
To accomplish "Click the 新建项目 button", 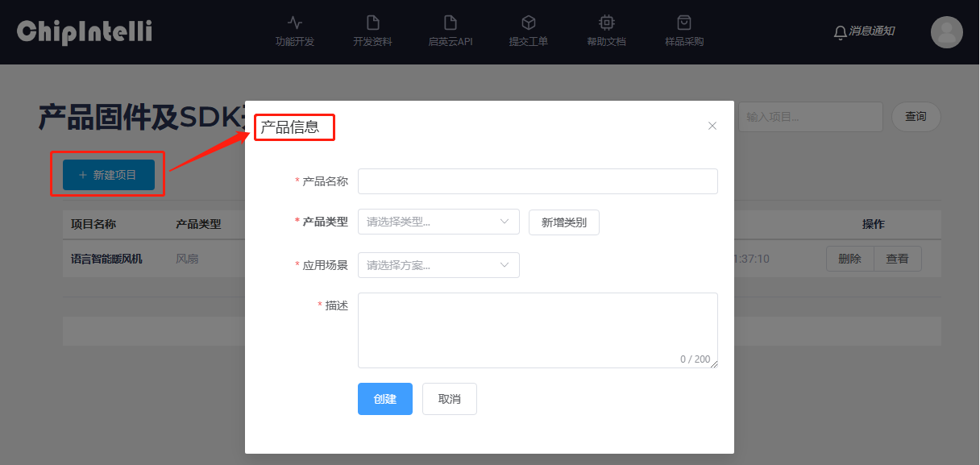I will 109,175.
